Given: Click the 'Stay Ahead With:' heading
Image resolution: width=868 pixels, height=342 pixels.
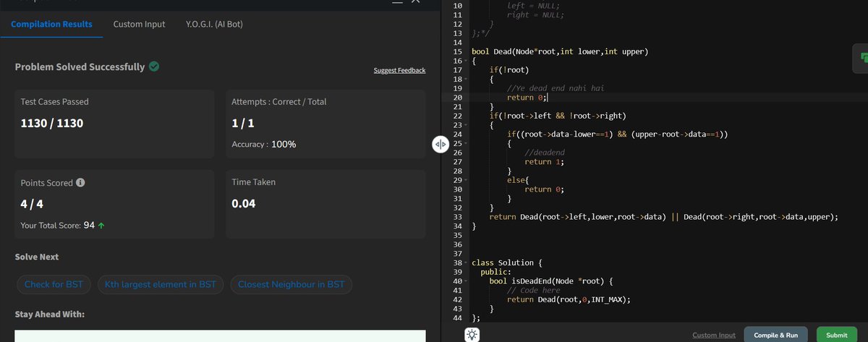Looking at the screenshot, I should [x=50, y=315].
